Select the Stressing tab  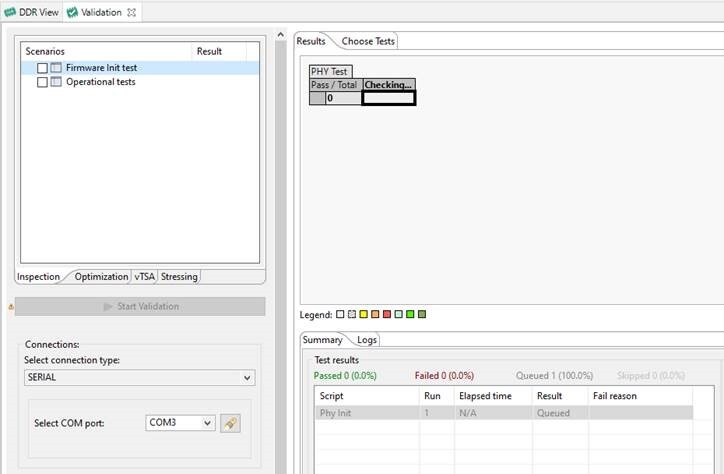pyautogui.click(x=179, y=276)
